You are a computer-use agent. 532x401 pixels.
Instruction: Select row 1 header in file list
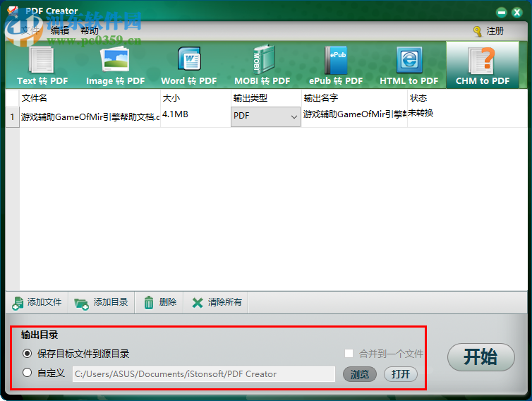13,117
